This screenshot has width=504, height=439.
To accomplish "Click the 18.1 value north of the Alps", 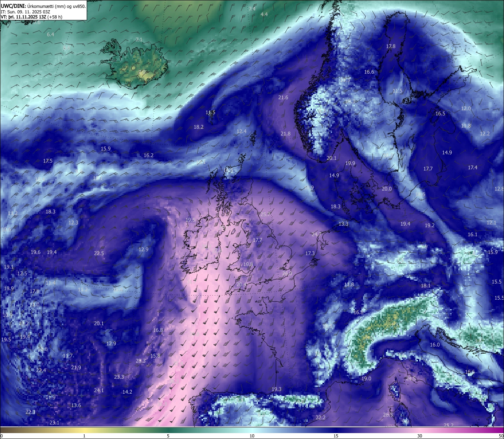I will (426, 286).
